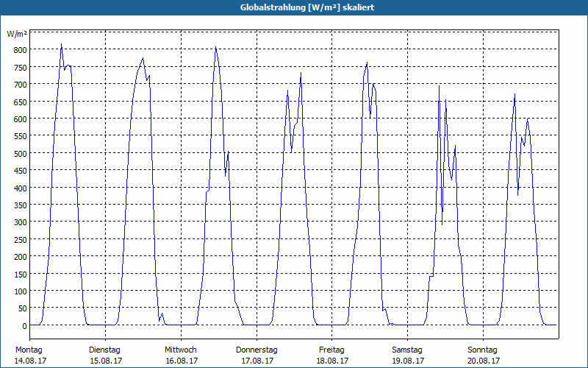This screenshot has width=588, height=368.
Task: Click Wednesday's curve peak near 800
Action: (x=215, y=47)
